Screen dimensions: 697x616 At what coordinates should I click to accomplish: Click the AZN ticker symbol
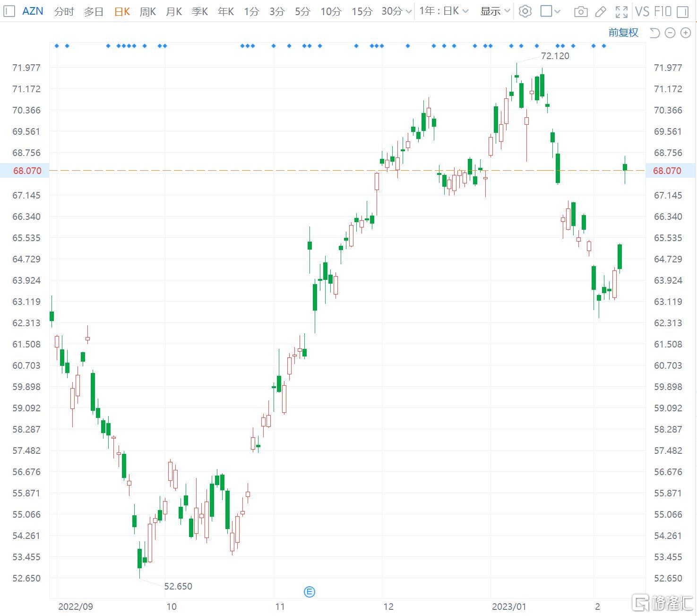[33, 11]
